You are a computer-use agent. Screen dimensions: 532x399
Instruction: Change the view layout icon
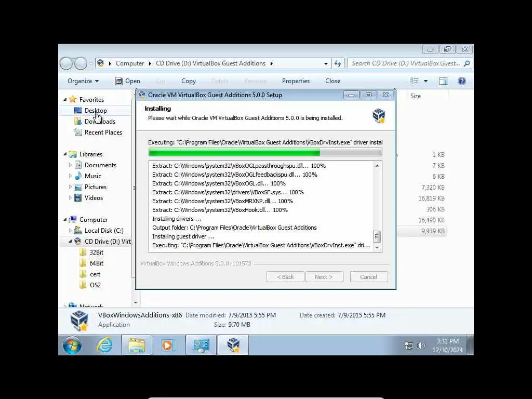[414, 81]
